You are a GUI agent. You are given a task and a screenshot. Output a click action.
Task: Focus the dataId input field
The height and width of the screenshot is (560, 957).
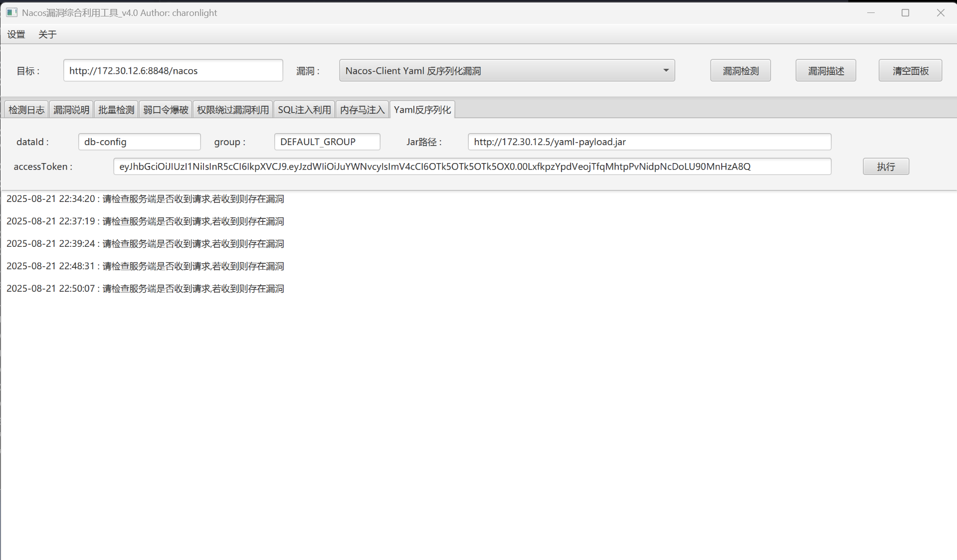coord(140,142)
